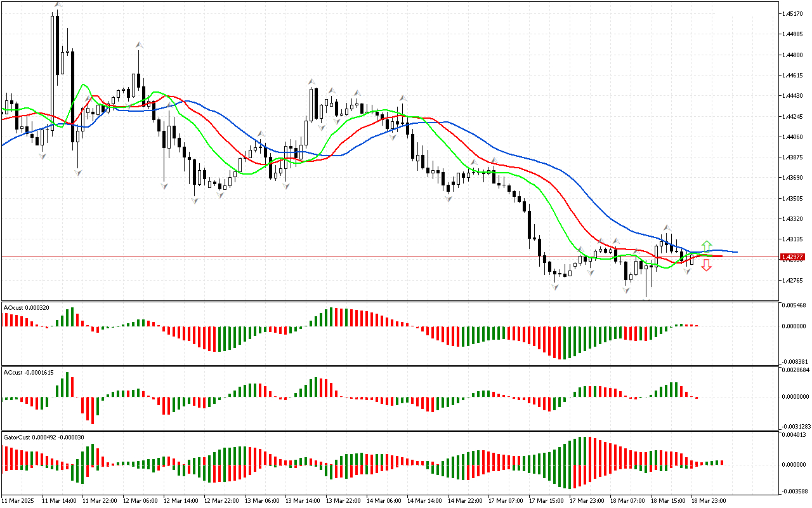Screen dimensions: 812x508
Task: Click the 17 Mar 23:00 time label
Action: [x=587, y=501]
